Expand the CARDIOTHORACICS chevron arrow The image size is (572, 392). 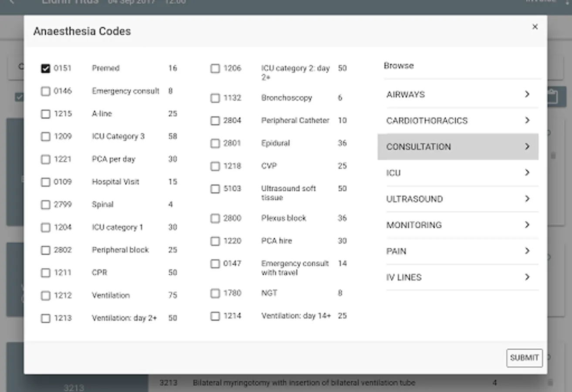527,121
